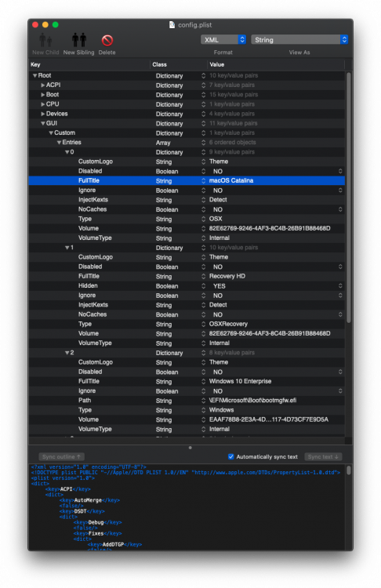Viewport: 381px width, 588px height.
Task: Click the Windows Type value
Action: click(221, 410)
